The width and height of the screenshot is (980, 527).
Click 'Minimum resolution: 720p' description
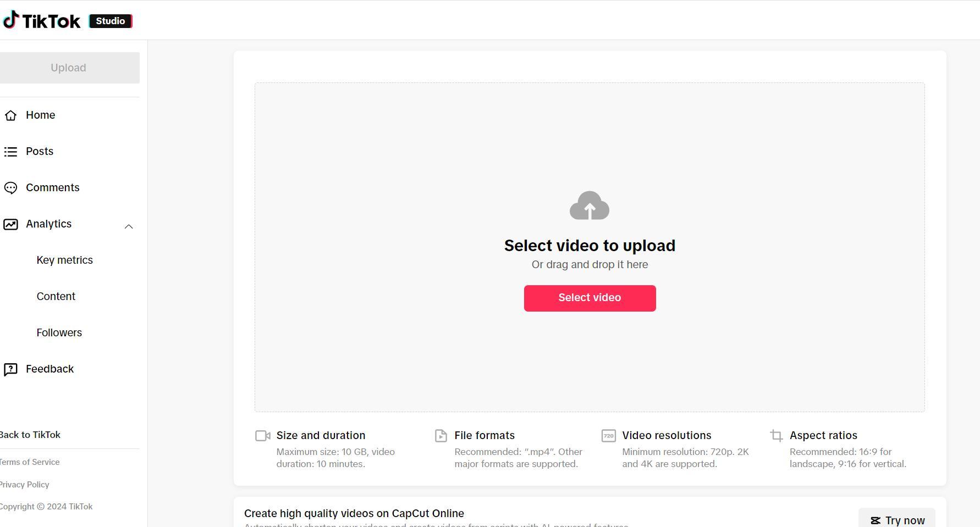685,458
